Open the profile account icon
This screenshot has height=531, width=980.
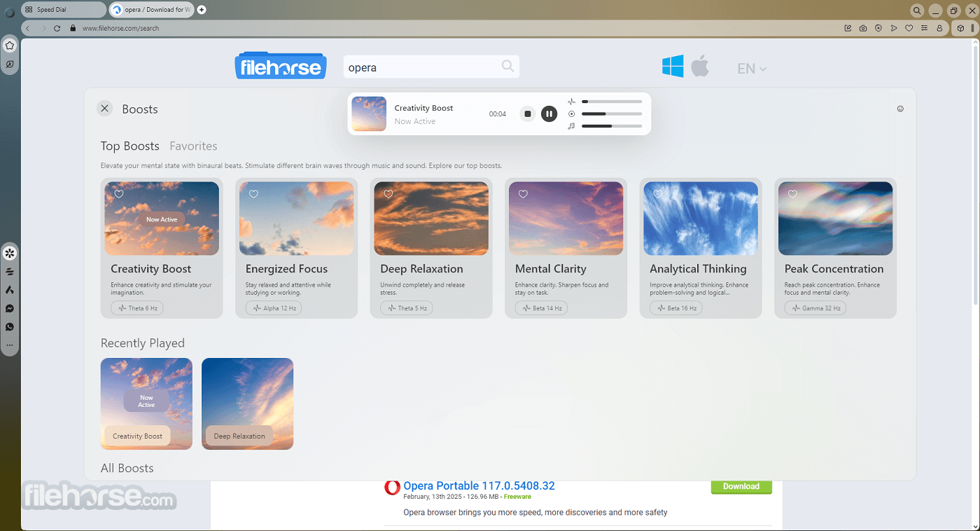(x=939, y=28)
